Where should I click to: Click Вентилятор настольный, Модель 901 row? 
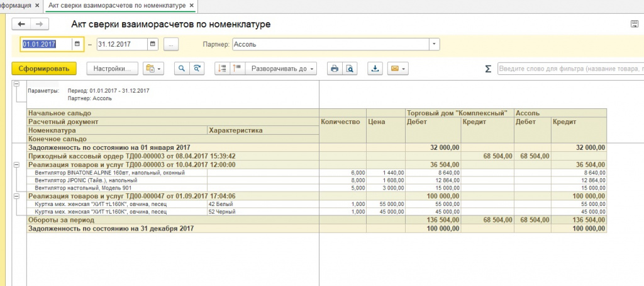pyautogui.click(x=316, y=188)
